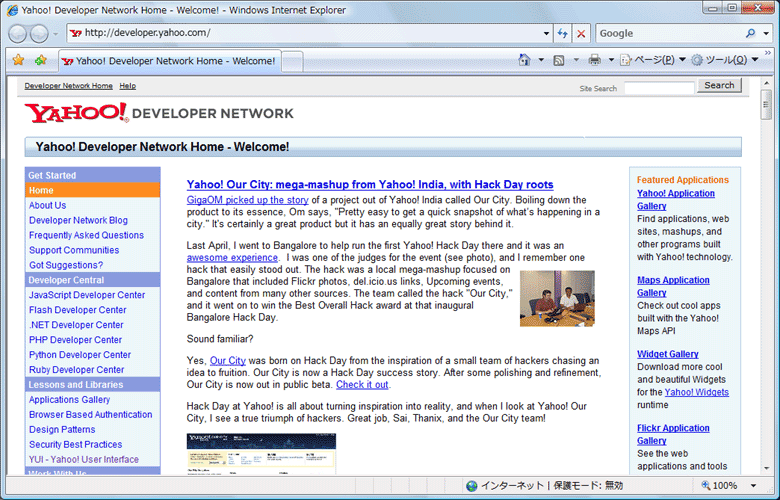Select Home in the sidebar
The width and height of the screenshot is (780, 500).
point(93,190)
